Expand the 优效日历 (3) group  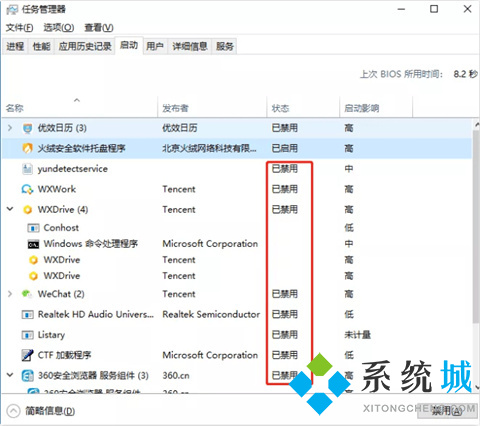click(x=10, y=128)
